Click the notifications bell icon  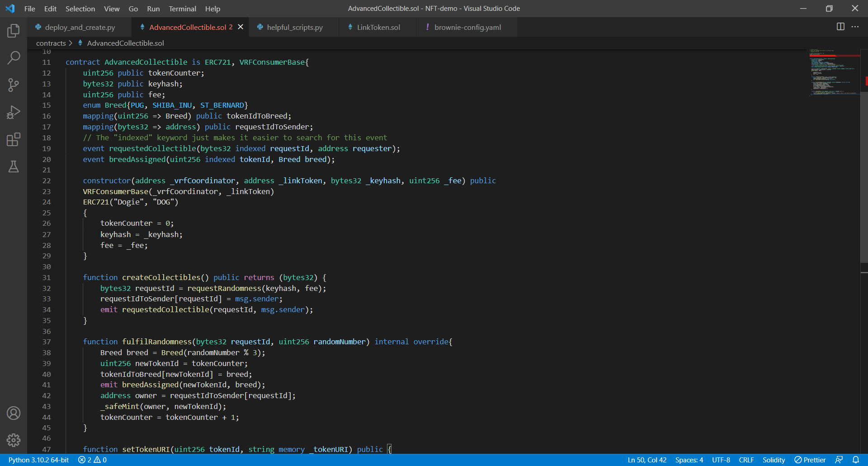click(x=856, y=460)
